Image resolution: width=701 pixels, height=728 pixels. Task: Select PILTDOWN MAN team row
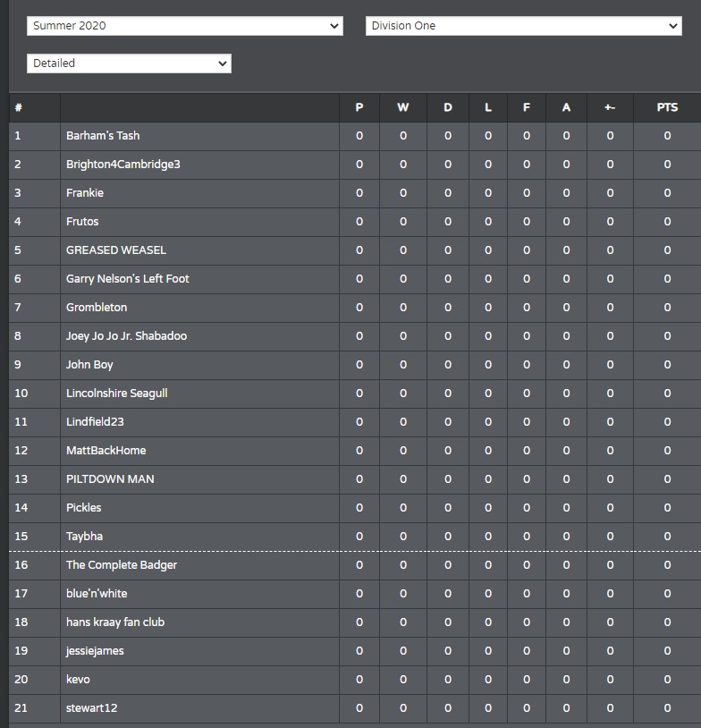click(x=355, y=479)
